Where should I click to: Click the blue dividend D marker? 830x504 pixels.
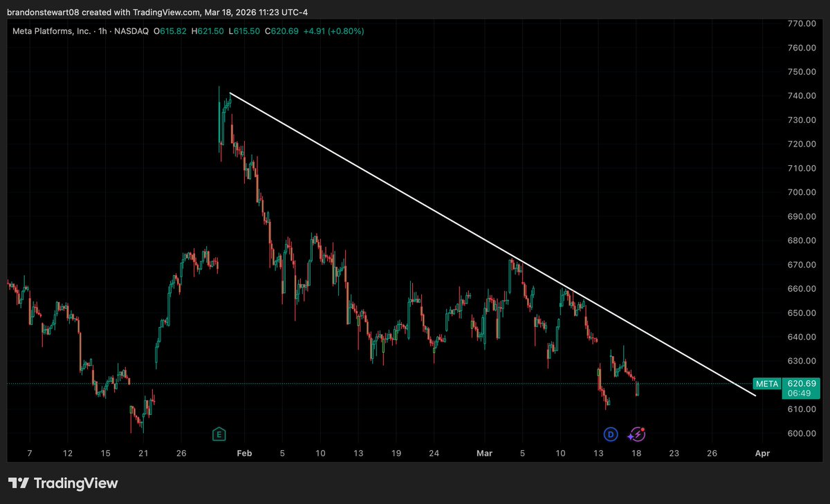click(610, 434)
